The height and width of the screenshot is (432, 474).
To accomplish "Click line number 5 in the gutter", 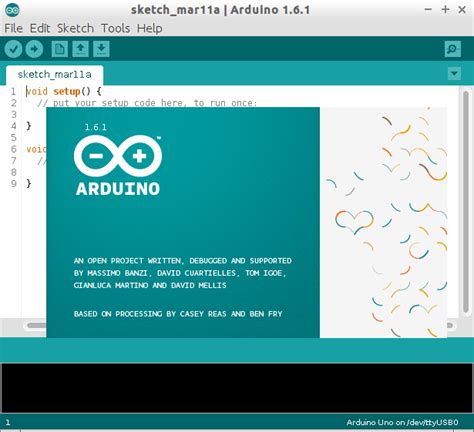I will (13, 137).
